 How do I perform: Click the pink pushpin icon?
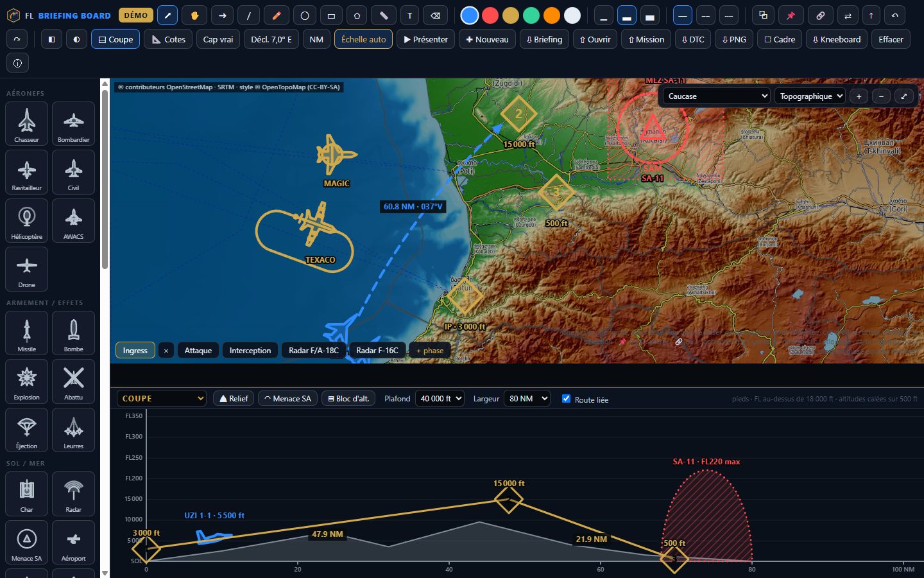(x=791, y=15)
